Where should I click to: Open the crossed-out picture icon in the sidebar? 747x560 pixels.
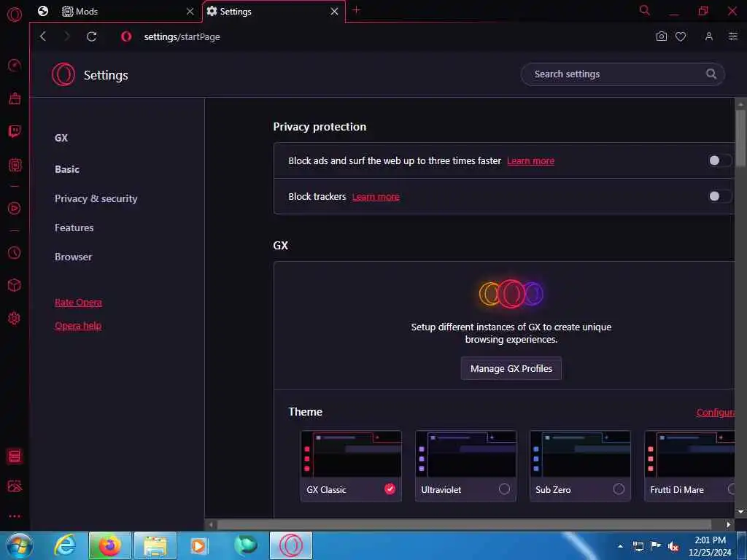[x=15, y=486]
